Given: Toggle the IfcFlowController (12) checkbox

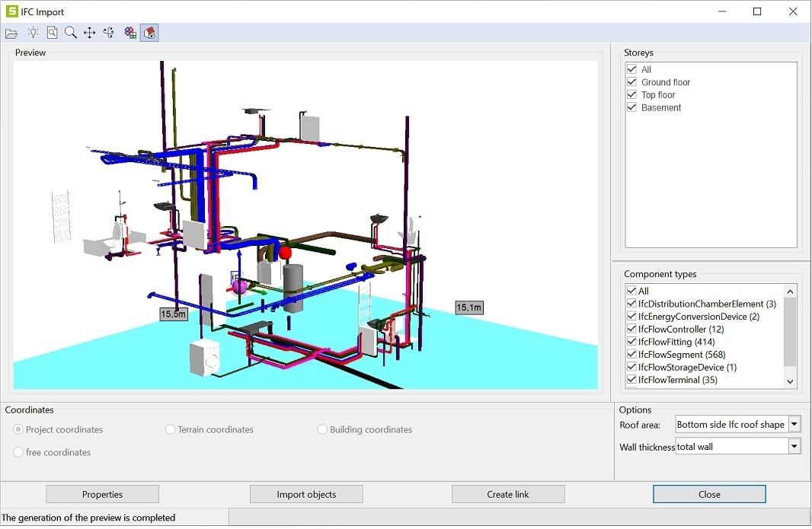Looking at the screenshot, I should click(x=631, y=330).
